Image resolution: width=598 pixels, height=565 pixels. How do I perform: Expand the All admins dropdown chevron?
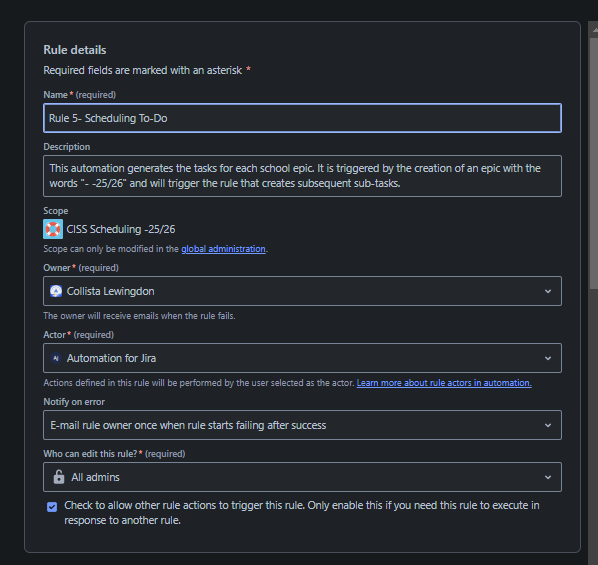click(x=548, y=477)
